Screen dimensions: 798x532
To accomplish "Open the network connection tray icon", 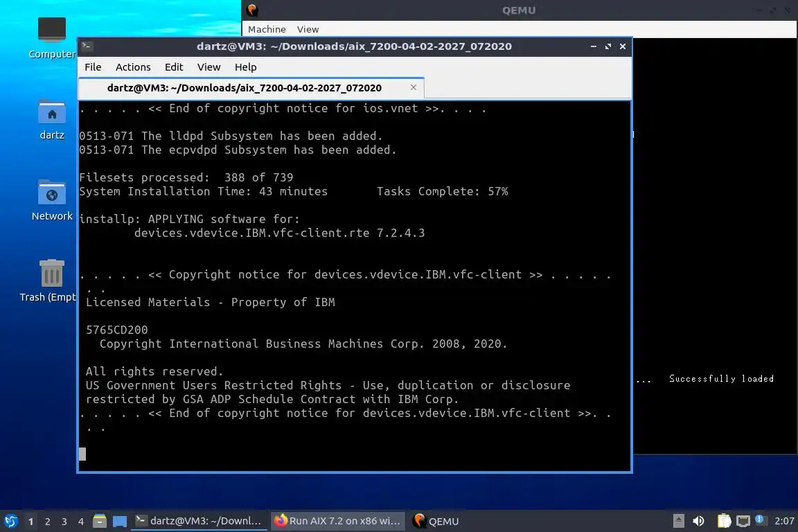I will [743, 521].
